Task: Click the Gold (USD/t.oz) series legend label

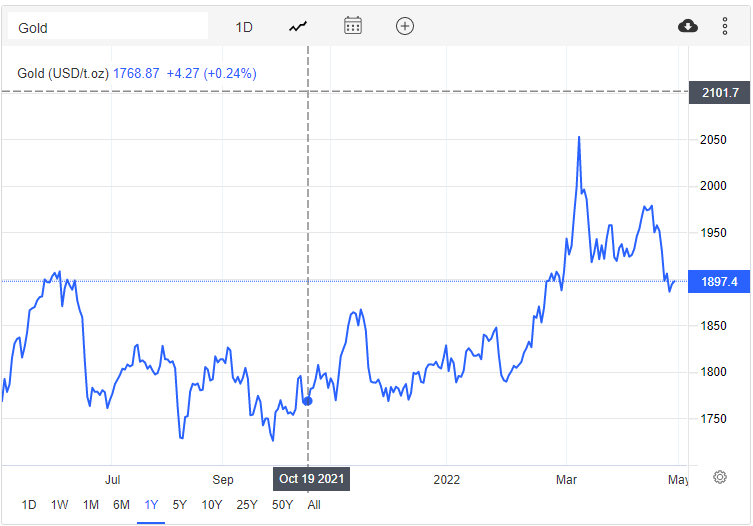Action: pyautogui.click(x=63, y=73)
